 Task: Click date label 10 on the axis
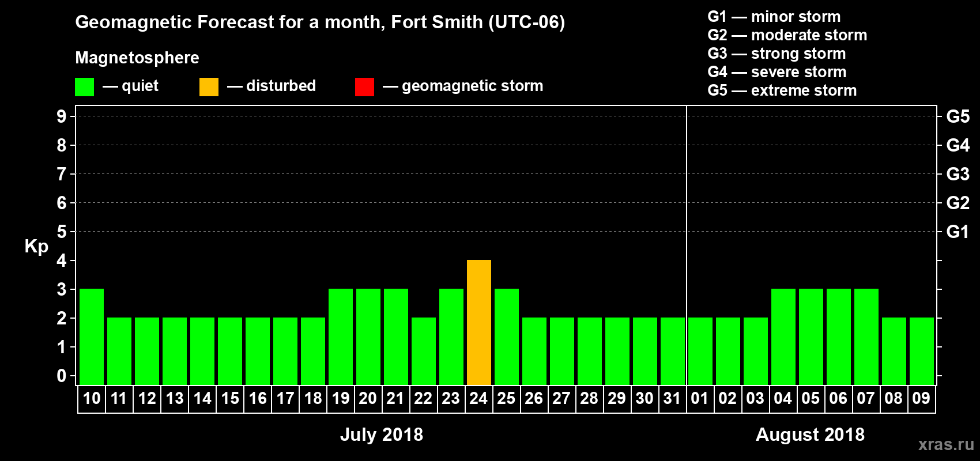click(x=92, y=399)
